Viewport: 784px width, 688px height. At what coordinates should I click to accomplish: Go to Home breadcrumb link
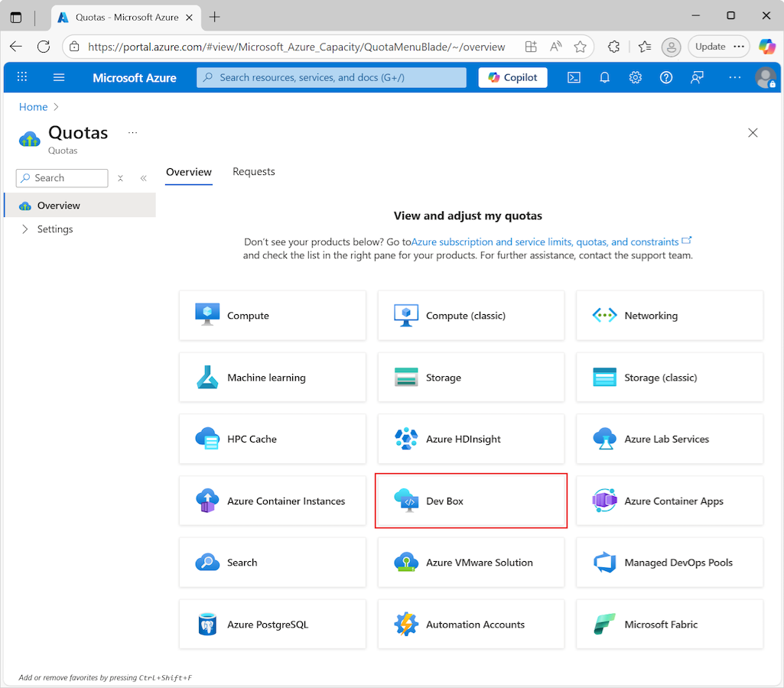33,107
